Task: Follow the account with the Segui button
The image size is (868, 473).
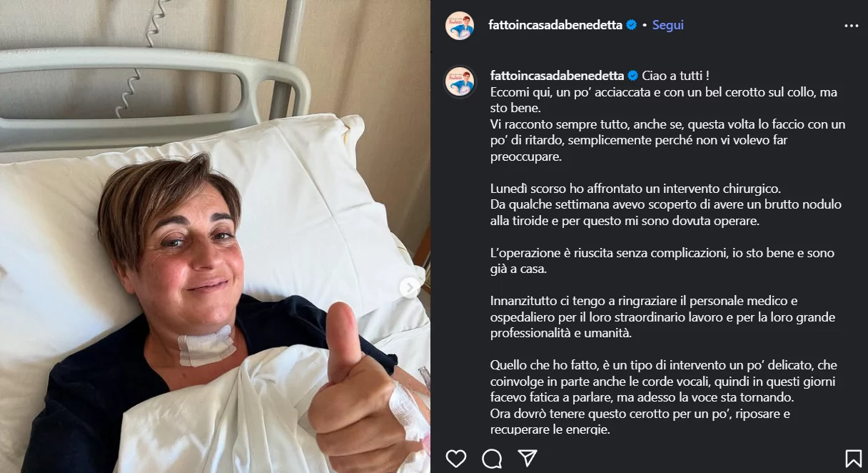Action: [x=667, y=25]
